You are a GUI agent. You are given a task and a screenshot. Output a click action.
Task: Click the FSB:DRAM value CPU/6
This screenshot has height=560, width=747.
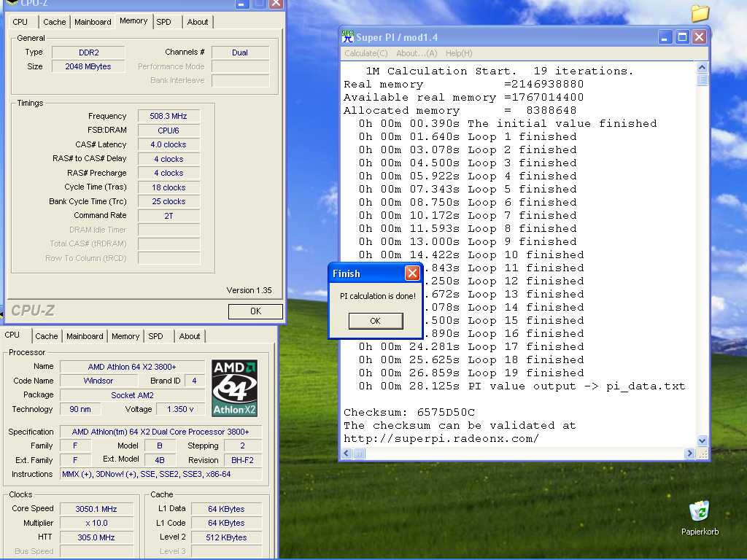tap(169, 131)
